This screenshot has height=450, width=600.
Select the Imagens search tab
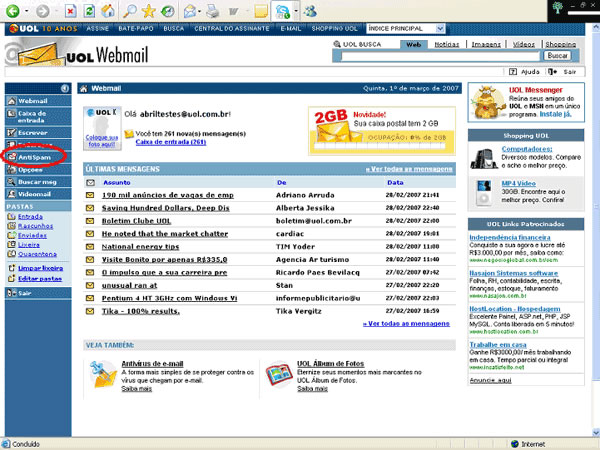coord(487,45)
